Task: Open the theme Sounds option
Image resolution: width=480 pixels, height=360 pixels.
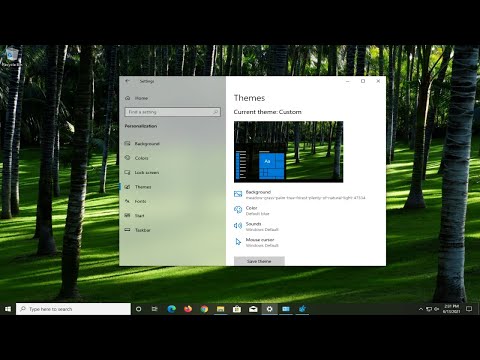Action: [x=257, y=226]
